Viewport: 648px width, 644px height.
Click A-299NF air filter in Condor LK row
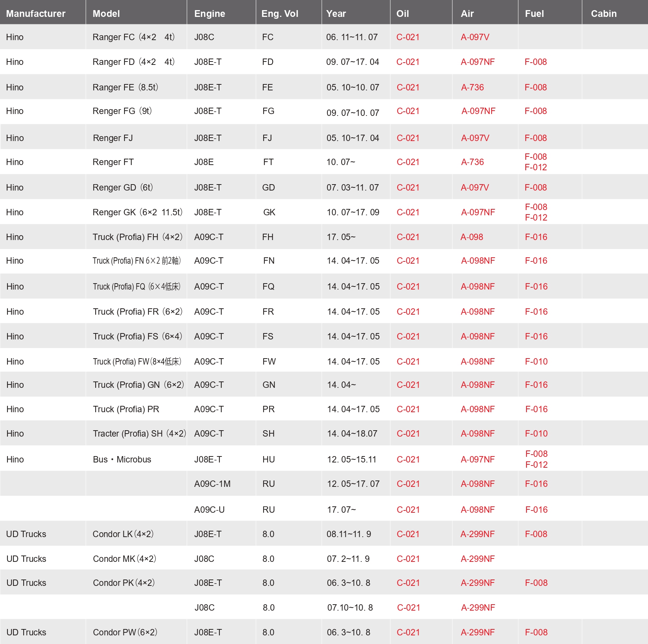pos(477,534)
